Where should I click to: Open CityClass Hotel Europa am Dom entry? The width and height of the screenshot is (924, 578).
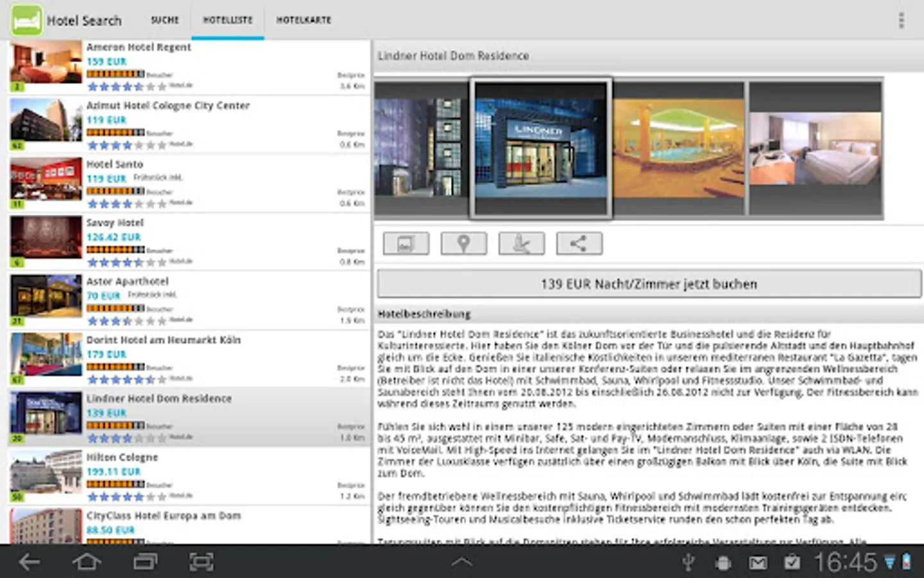click(189, 525)
